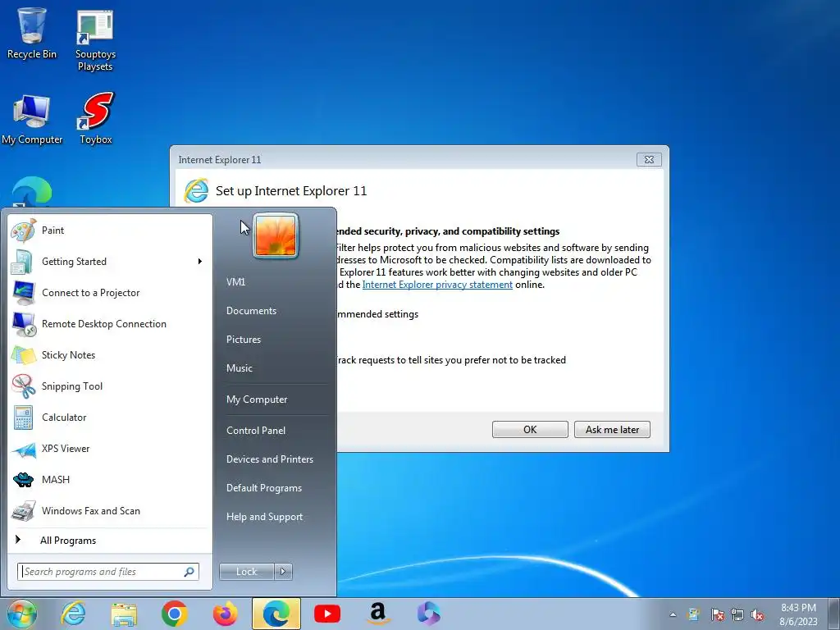840x630 pixels.
Task: Open Connect to a Projector
Action: [110, 293]
